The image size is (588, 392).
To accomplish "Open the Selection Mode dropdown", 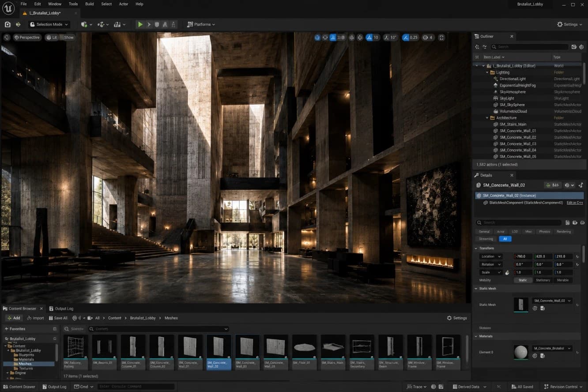I will click(x=49, y=24).
